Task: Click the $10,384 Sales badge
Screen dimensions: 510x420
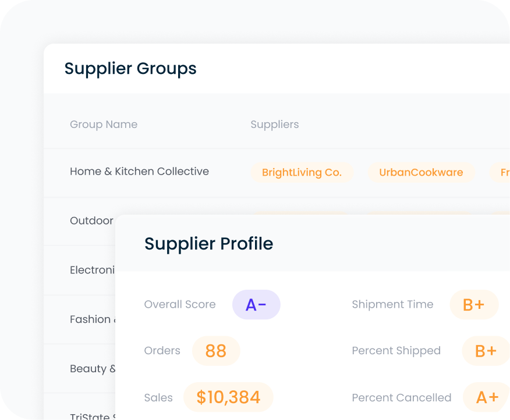Action: coord(228,397)
